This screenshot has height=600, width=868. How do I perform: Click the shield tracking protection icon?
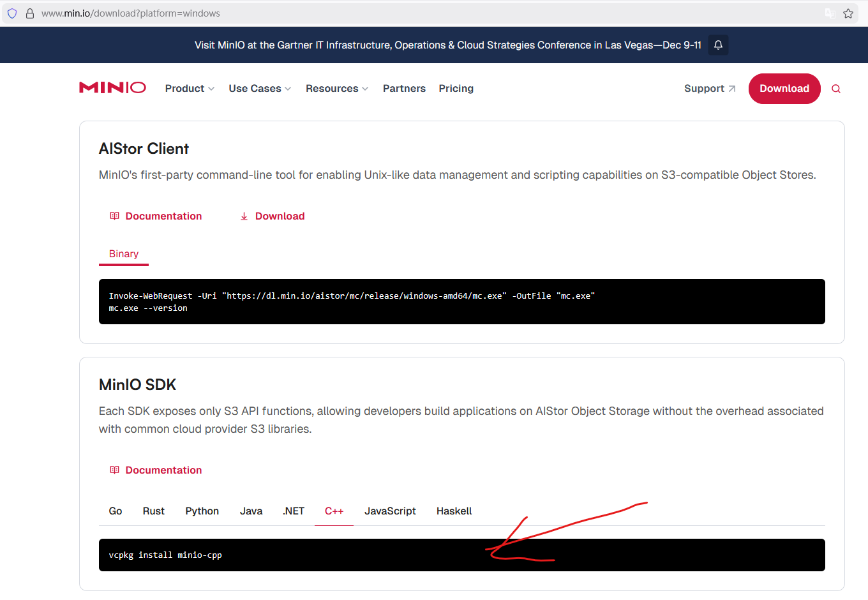[12, 13]
